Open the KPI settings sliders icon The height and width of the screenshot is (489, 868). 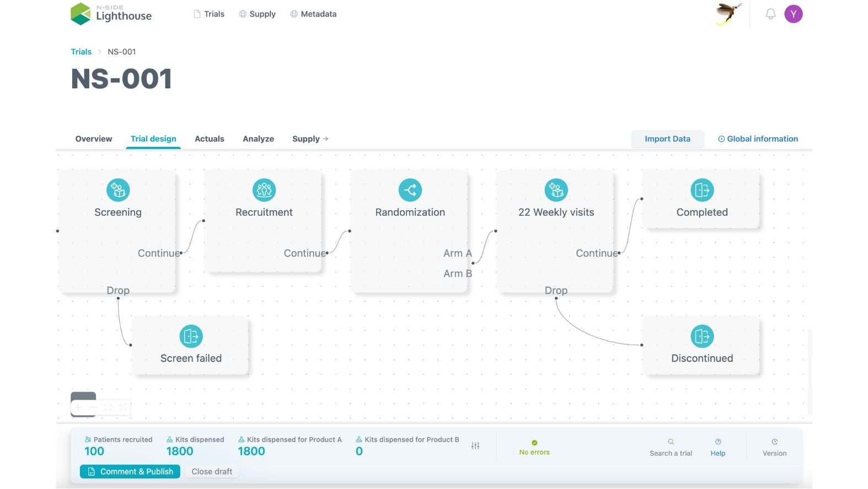click(475, 446)
